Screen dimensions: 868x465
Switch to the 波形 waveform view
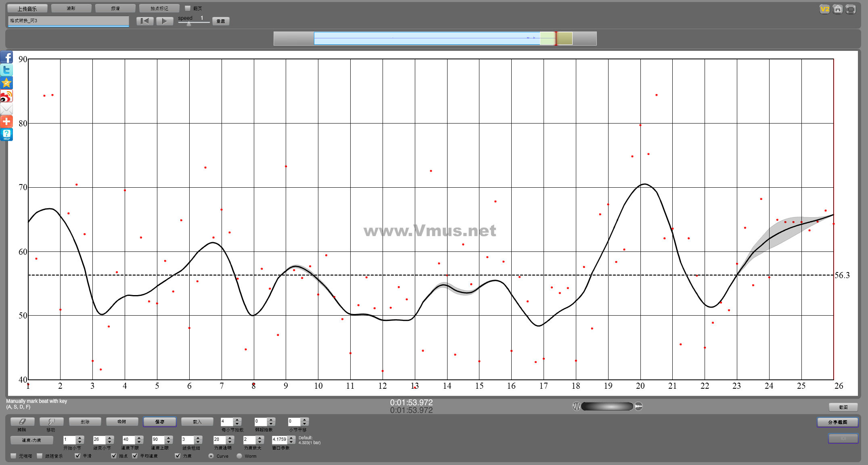pos(71,8)
